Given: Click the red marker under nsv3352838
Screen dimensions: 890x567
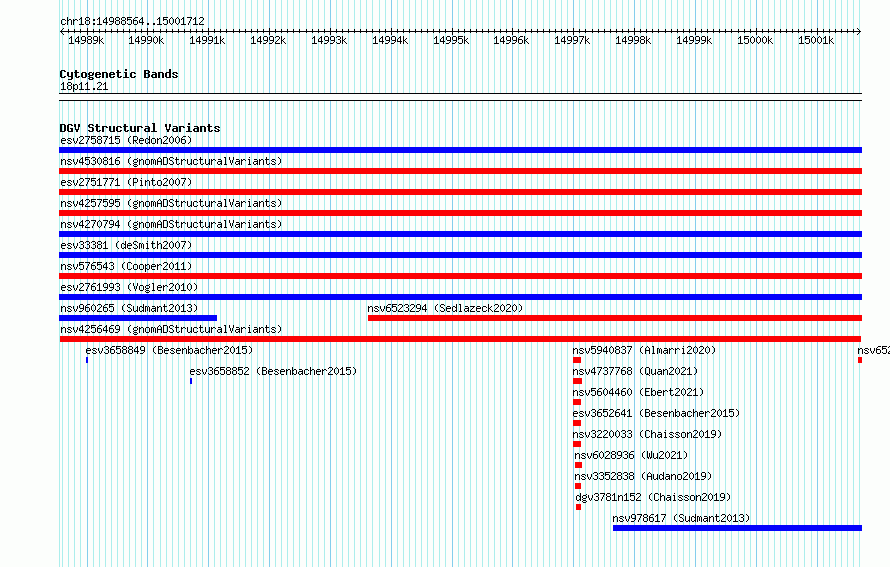Looking at the screenshot, I should [578, 486].
